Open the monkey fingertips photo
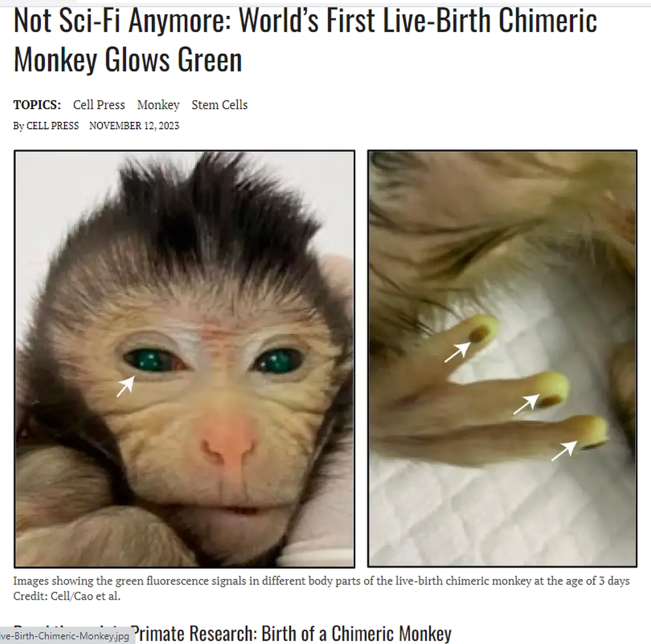 click(502, 359)
